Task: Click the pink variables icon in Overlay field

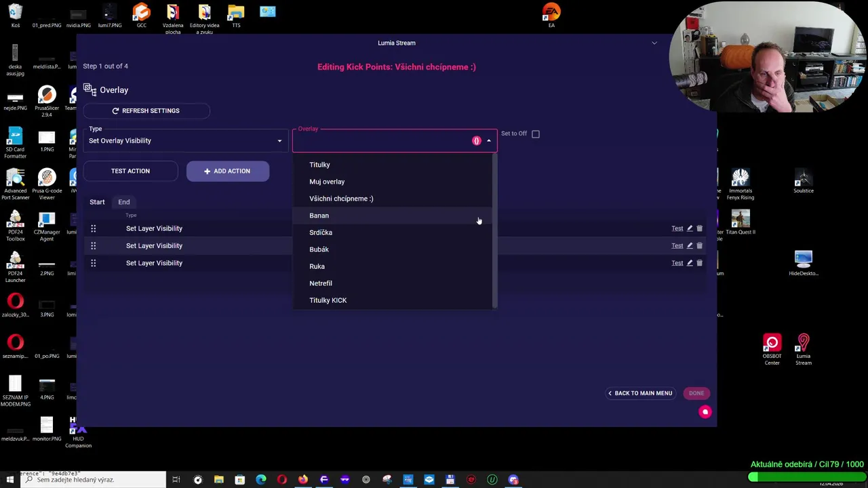Action: 477,141
